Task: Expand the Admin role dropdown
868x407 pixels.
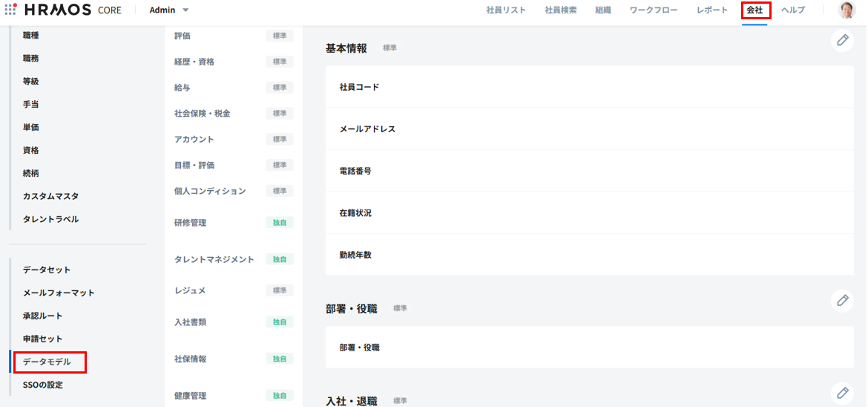Action: point(169,10)
